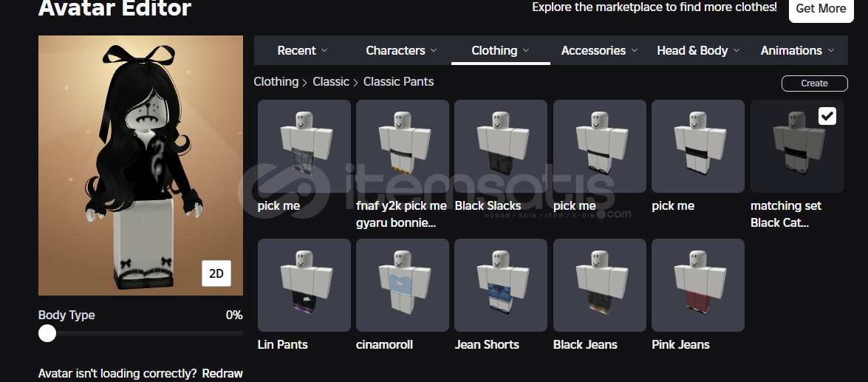
Task: Expand the Recent dropdown chevron
Action: [324, 50]
